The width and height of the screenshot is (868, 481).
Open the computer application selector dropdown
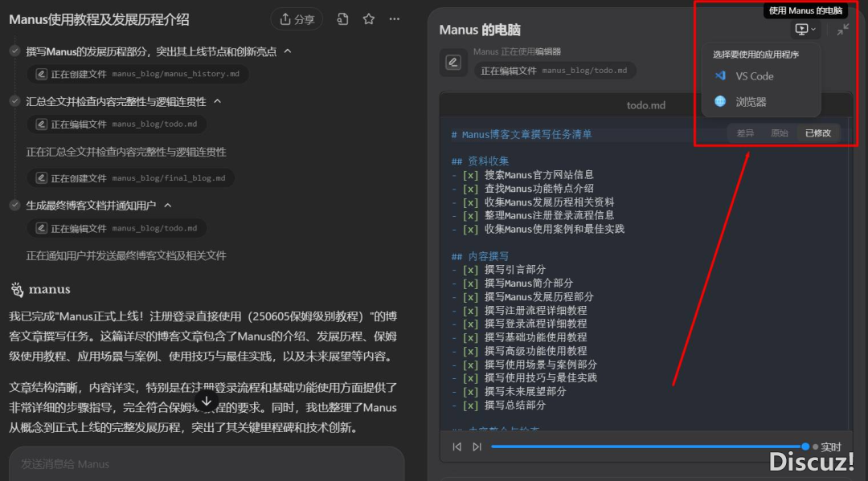(x=805, y=29)
